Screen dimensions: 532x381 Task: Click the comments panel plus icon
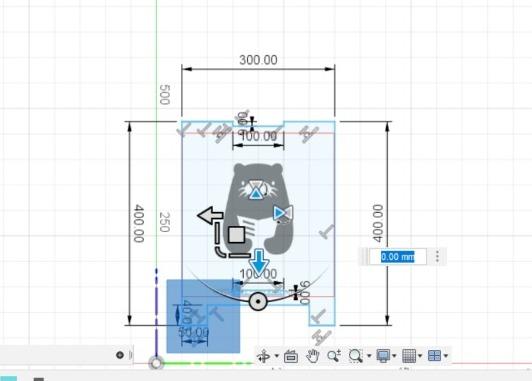tap(119, 355)
